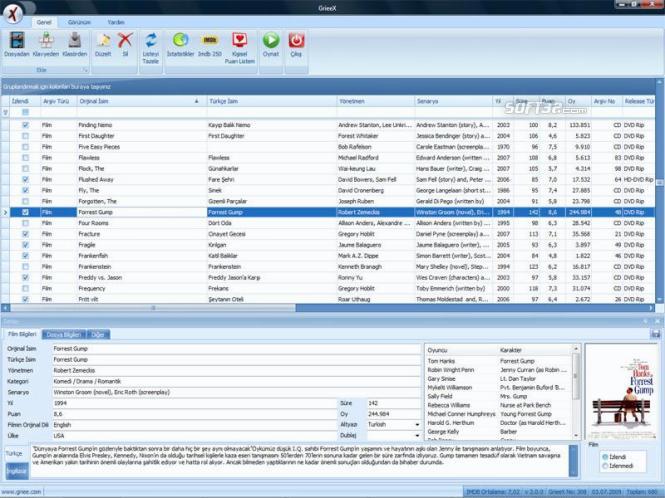Sort by Oy column header

[578, 101]
